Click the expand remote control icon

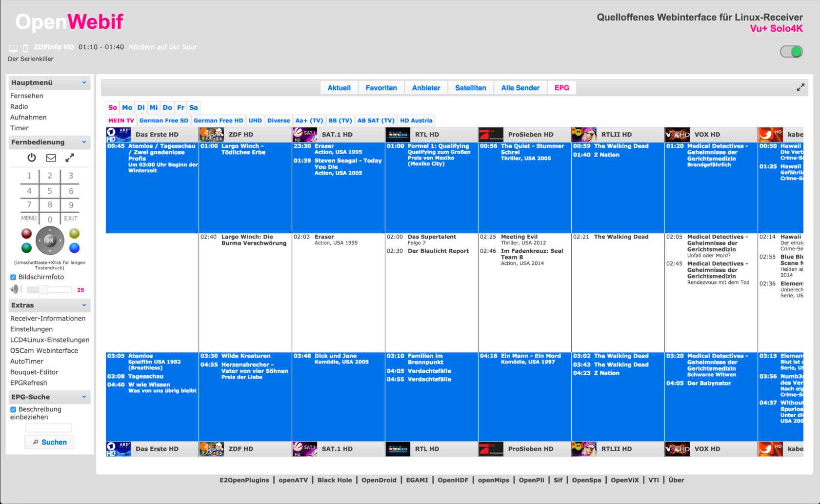70,158
